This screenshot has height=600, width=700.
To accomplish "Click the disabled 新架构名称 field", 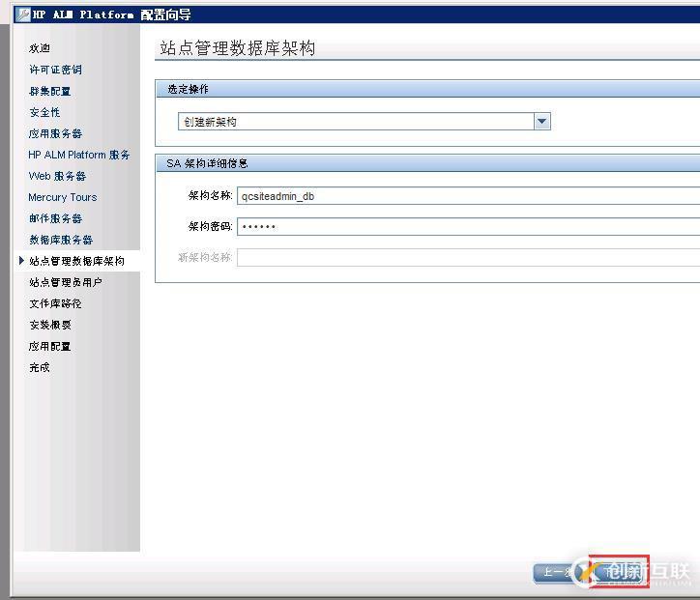I will (x=468, y=257).
